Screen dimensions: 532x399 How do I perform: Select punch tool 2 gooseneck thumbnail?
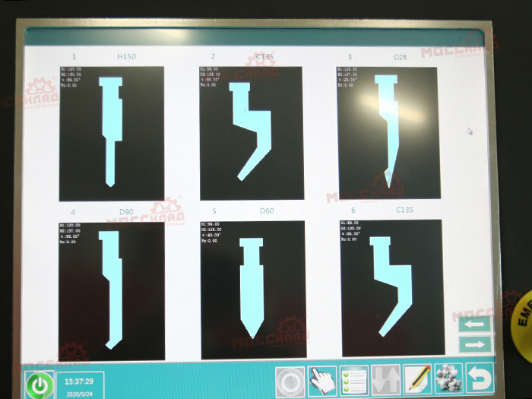pyautogui.click(x=252, y=133)
